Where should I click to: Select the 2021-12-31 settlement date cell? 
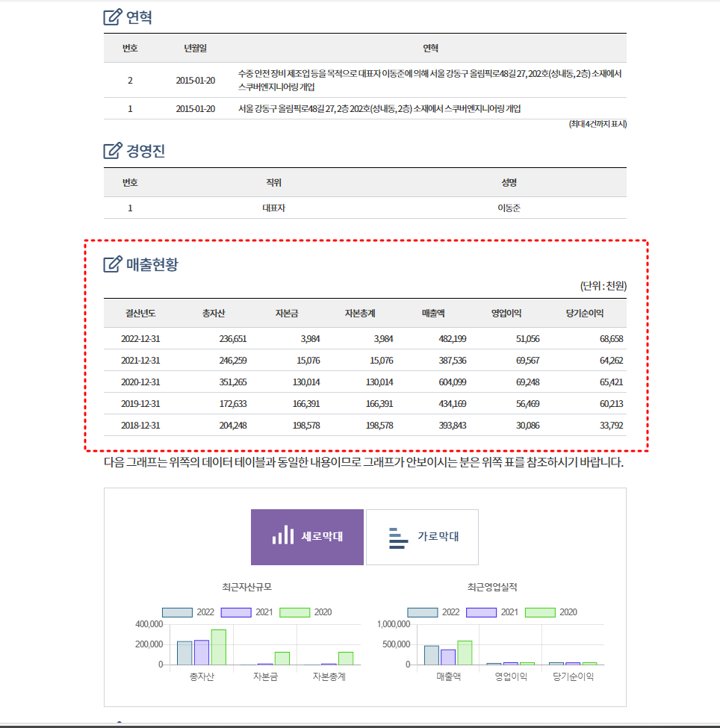click(x=140, y=361)
